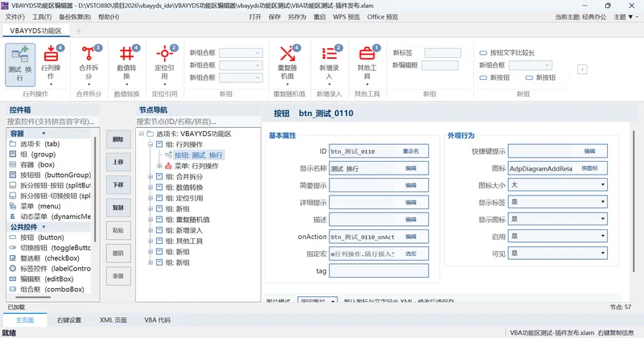This screenshot has width=644, height=338.
Task: Click the plus icon at ribbon end
Action: point(582,69)
